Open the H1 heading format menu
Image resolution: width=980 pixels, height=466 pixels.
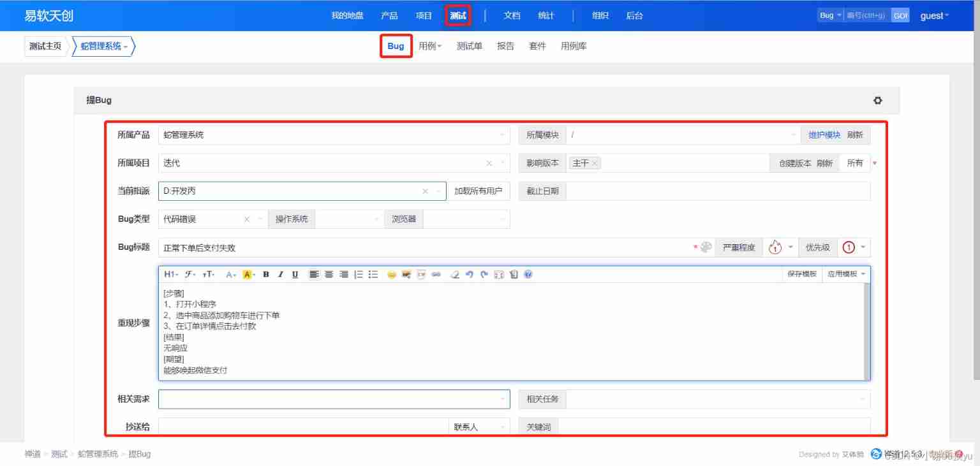[x=170, y=274]
